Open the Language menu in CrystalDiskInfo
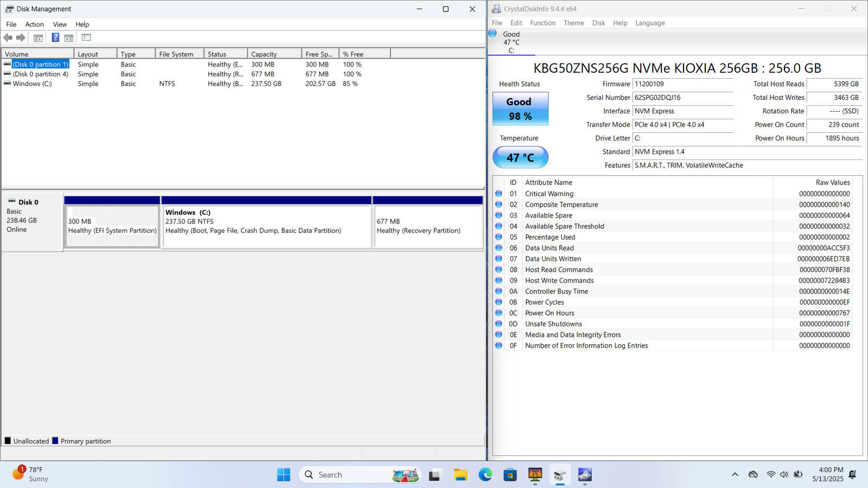Screen dimensions: 868x488 (x=650, y=23)
